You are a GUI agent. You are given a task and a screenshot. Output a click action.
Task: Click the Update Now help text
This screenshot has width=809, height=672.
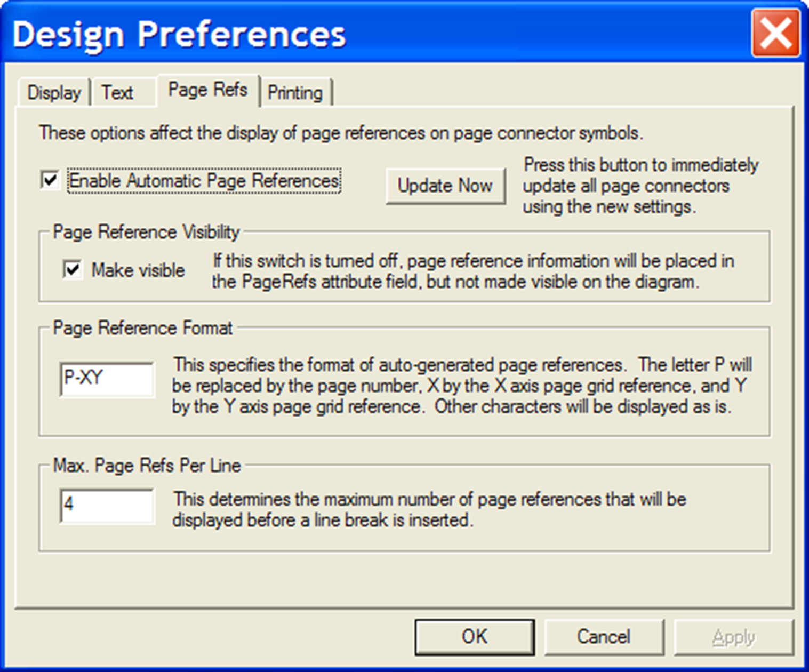coord(640,186)
